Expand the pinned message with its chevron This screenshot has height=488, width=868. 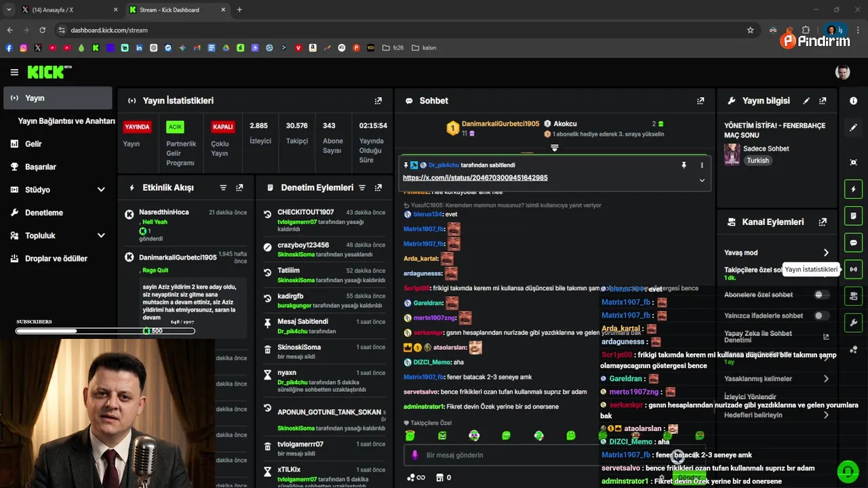[702, 180]
